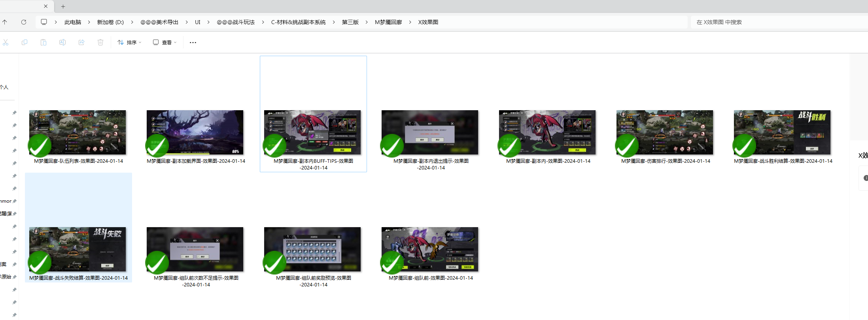Close the current Explorer tab
This screenshot has width=868, height=320.
tap(46, 6)
